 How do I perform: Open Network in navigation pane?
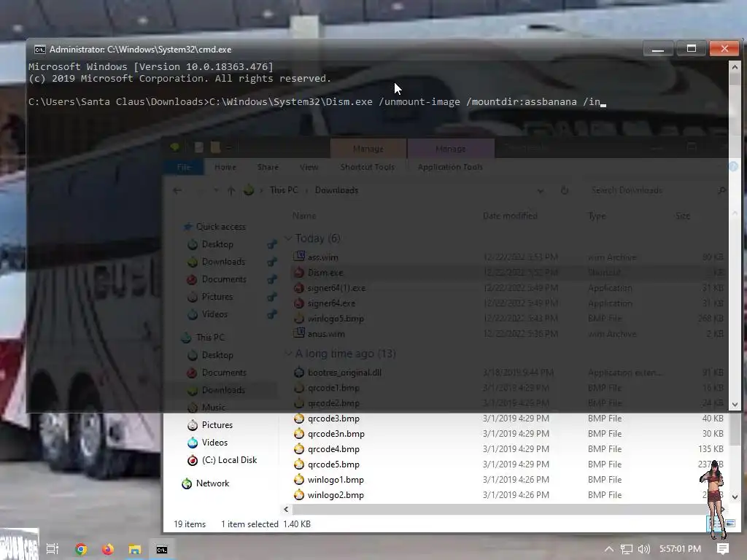(212, 483)
